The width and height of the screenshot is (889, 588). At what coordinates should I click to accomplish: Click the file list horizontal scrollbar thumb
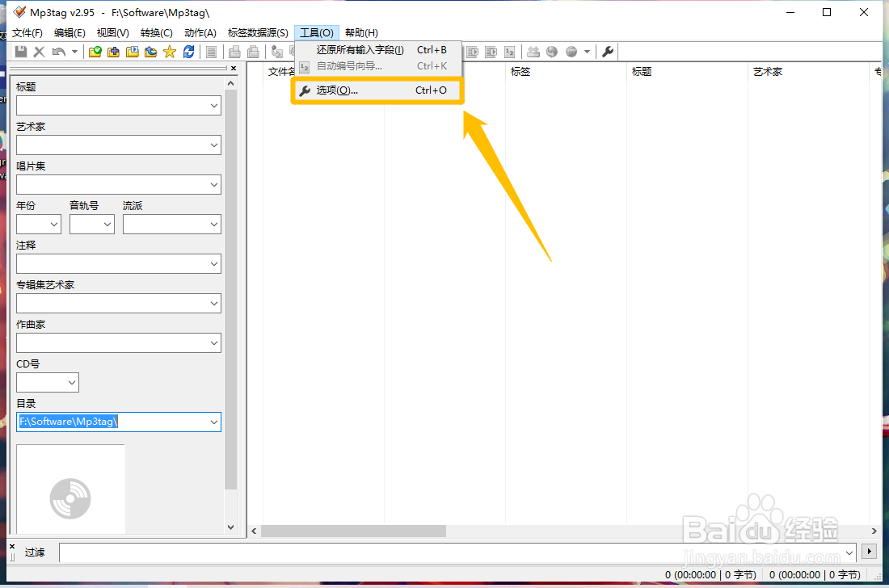(x=353, y=531)
